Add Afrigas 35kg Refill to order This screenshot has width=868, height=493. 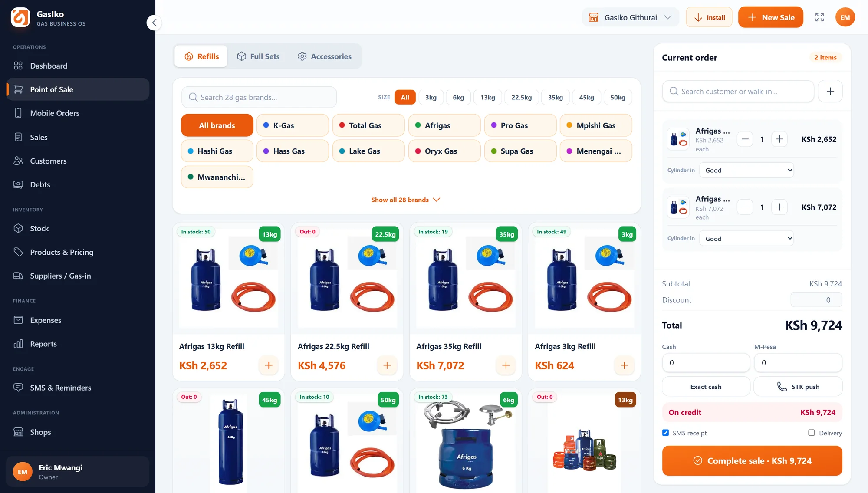point(506,365)
